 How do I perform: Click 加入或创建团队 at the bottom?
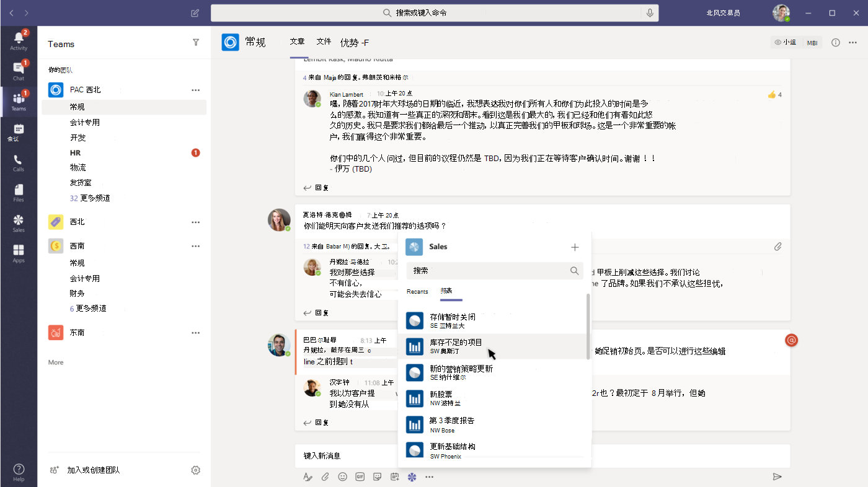pyautogui.click(x=94, y=470)
